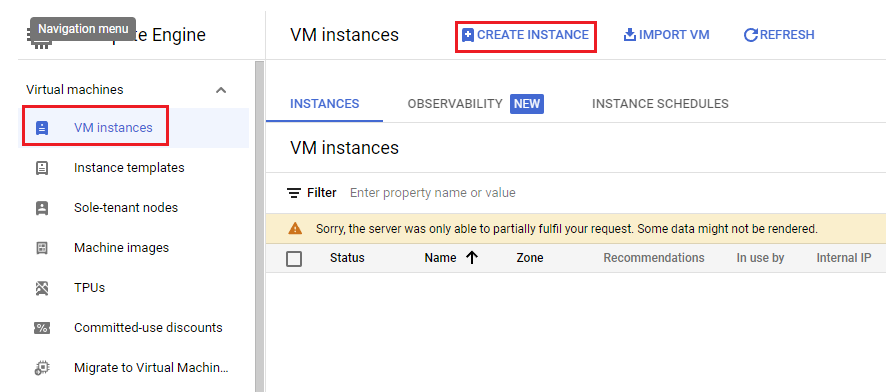895x392 pixels.
Task: Click the Create Instance button
Action: [x=525, y=35]
